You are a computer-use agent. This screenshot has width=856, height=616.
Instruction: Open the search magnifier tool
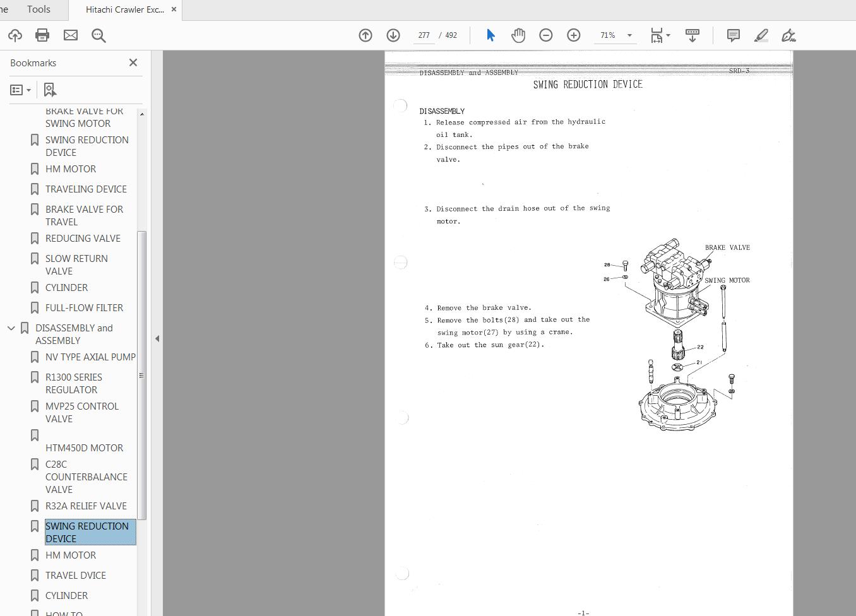pos(98,35)
